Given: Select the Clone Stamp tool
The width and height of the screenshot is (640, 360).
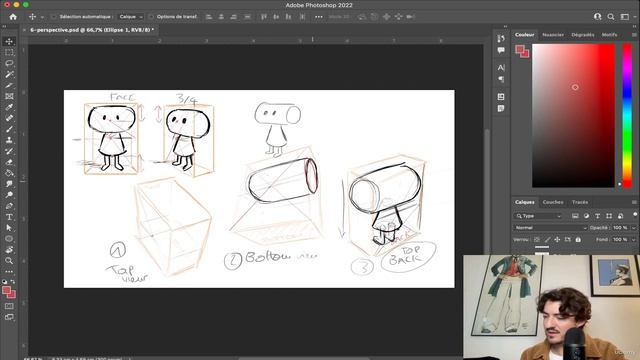Looking at the screenshot, I should tap(9, 140).
